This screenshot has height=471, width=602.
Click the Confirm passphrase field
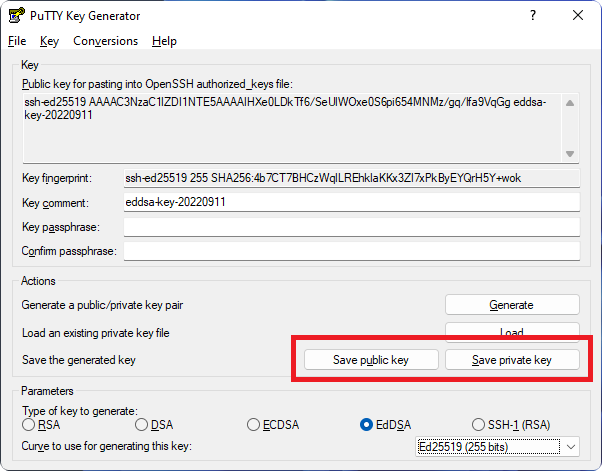pyautogui.click(x=352, y=251)
